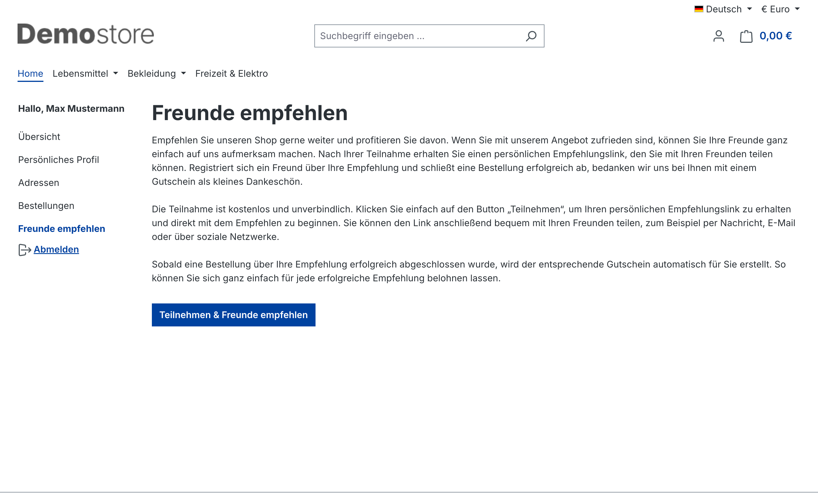Click the Abmelden link
Screen dimensions: 818x504
tap(56, 249)
